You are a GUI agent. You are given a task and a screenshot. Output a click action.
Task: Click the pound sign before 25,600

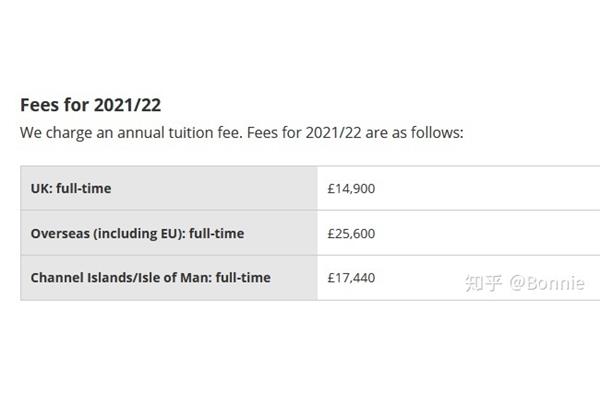[331, 233]
